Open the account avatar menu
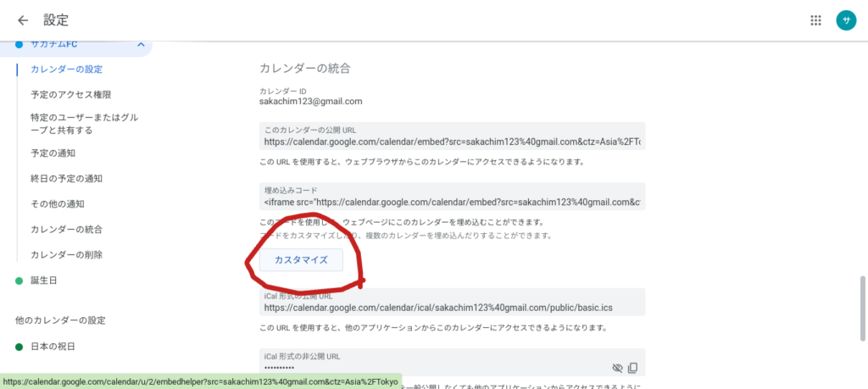The width and height of the screenshot is (868, 389). 845,20
